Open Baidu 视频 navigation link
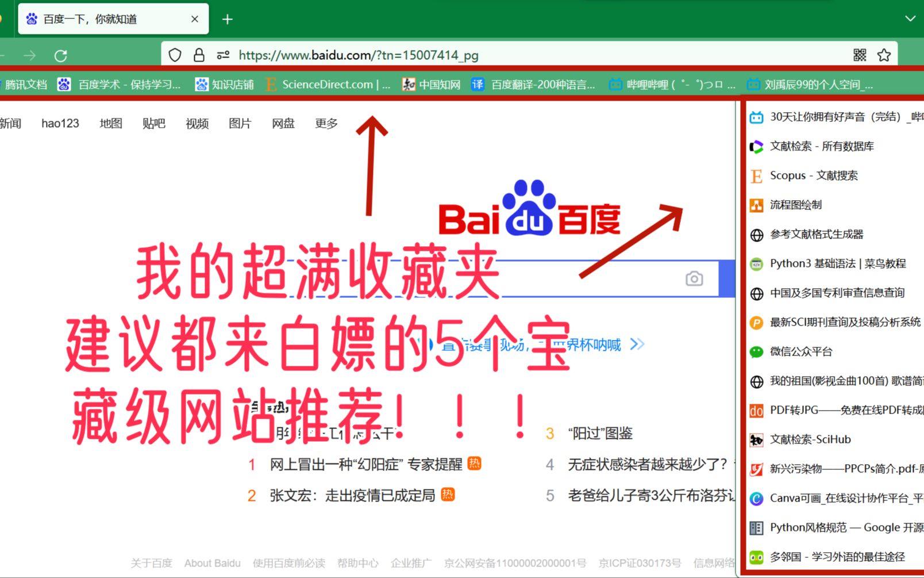The width and height of the screenshot is (924, 578). (197, 123)
